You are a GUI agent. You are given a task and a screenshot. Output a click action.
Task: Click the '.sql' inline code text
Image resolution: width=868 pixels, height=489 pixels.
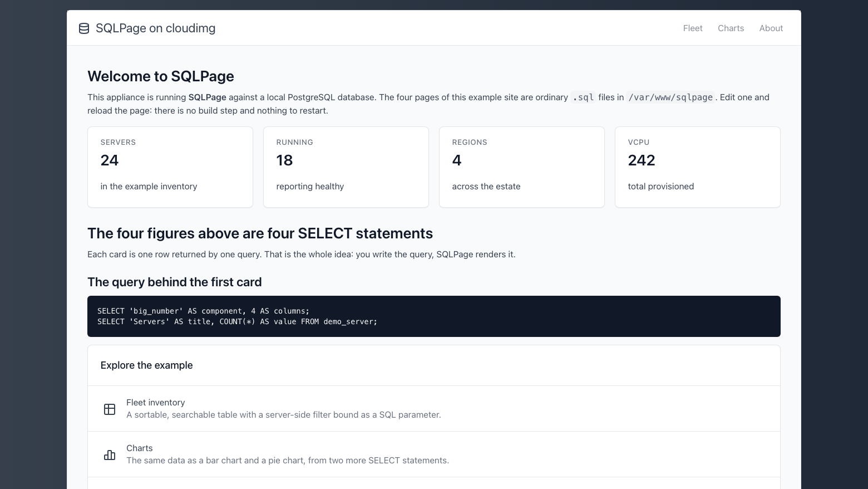583,97
